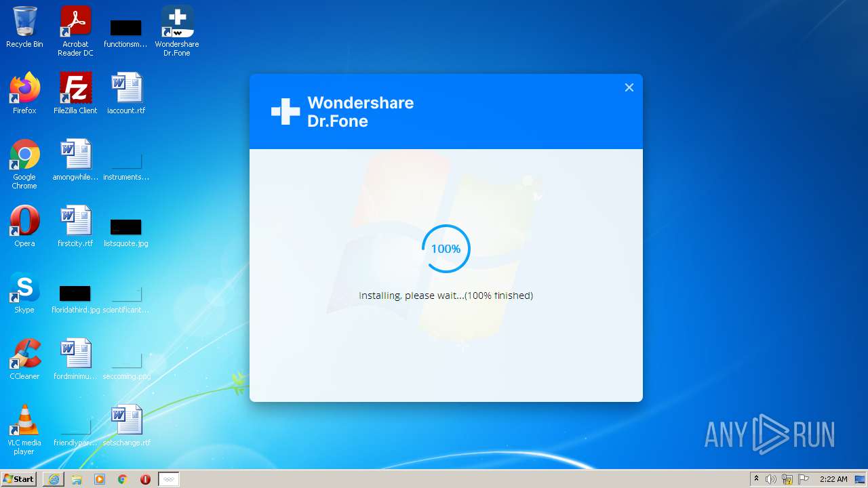Viewport: 868px width, 488px height.
Task: Select the amongwhile document icon
Action: [x=75, y=160]
